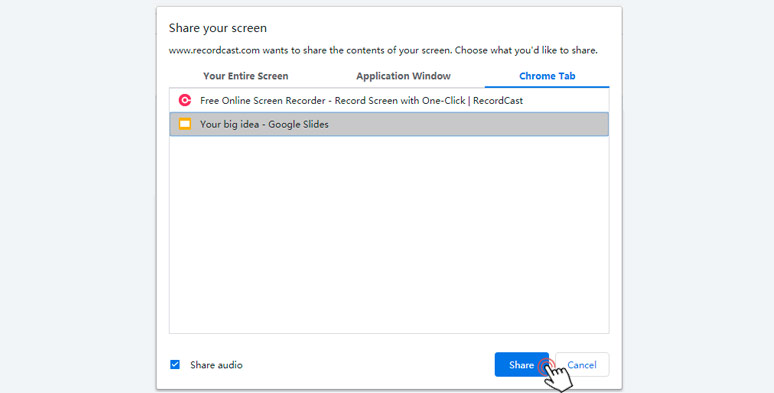Image resolution: width=774 pixels, height=393 pixels.
Task: Cancel the screen sharing dialog
Action: 582,365
